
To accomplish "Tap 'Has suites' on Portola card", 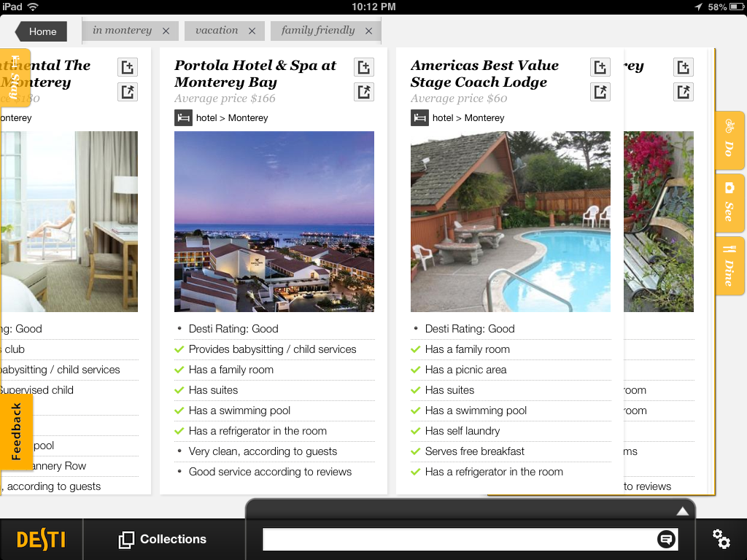I will (214, 390).
